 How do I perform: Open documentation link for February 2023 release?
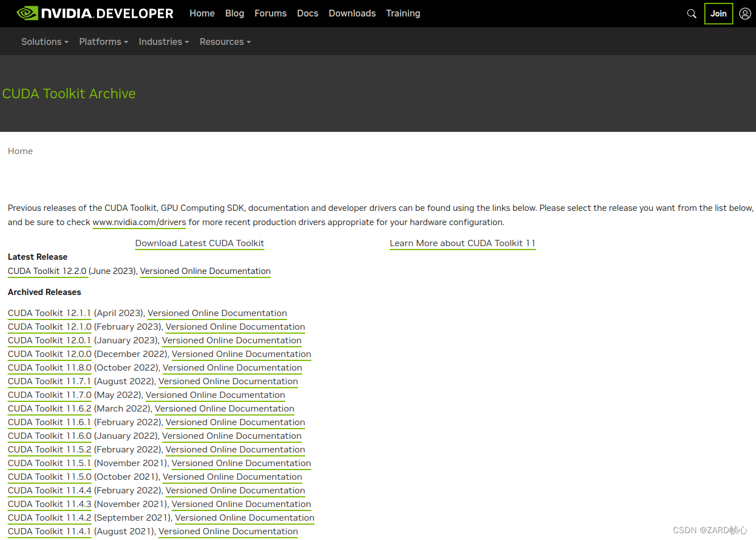click(x=236, y=327)
